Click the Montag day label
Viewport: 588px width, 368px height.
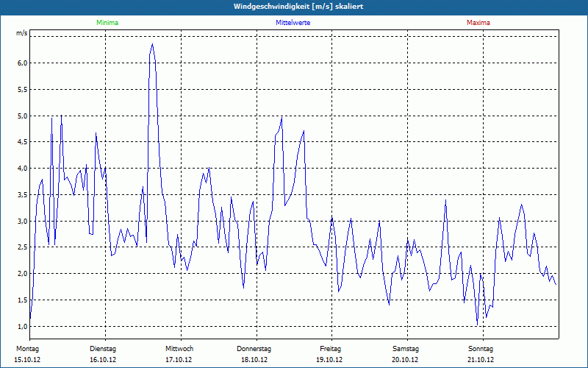pos(27,349)
